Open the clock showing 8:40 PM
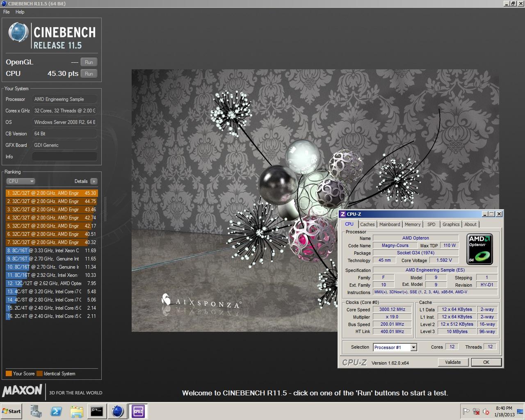 pos(504,411)
